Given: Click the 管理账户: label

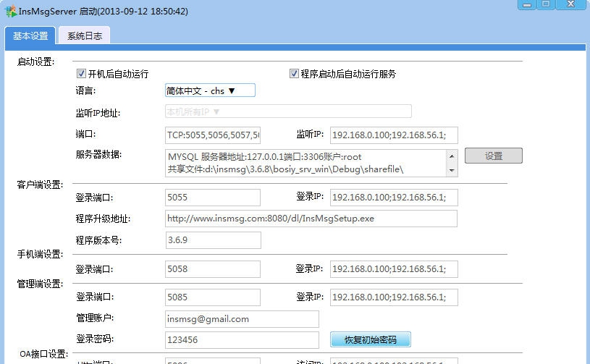Looking at the screenshot, I should point(95,318).
